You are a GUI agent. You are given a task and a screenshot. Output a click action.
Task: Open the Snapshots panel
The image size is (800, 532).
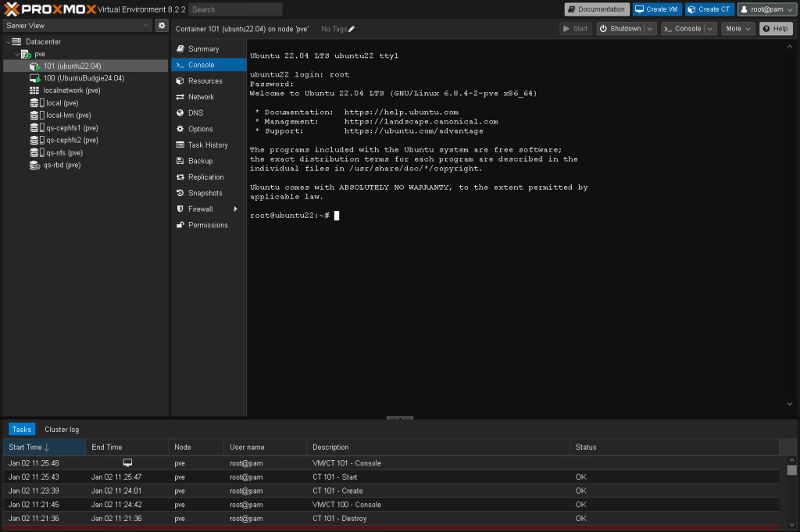[205, 193]
